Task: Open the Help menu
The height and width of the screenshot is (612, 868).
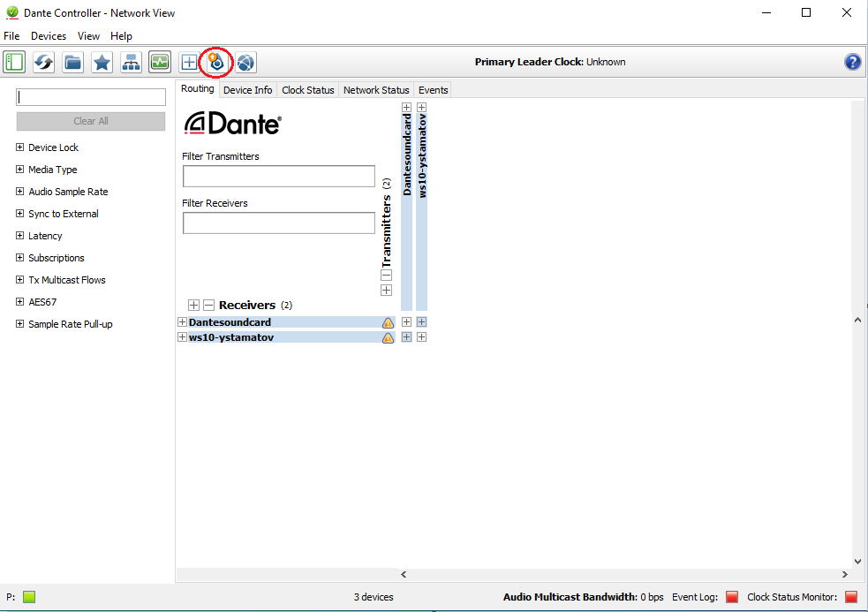Action: click(x=121, y=36)
